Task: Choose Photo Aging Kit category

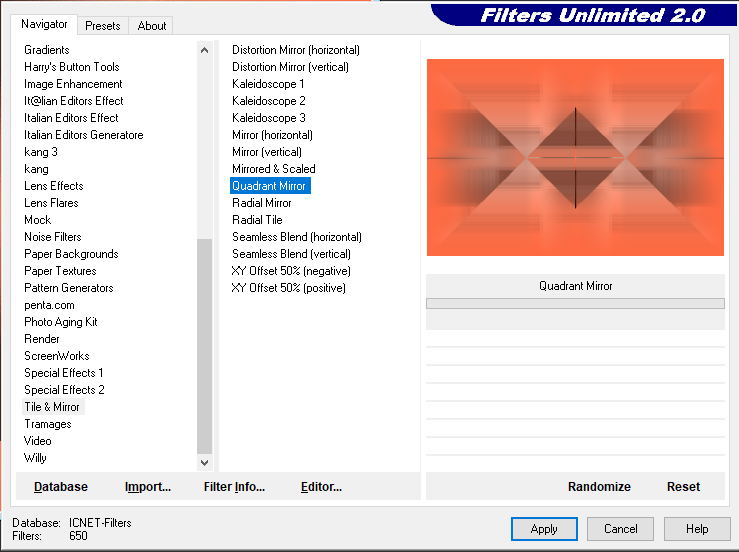Action: click(61, 322)
